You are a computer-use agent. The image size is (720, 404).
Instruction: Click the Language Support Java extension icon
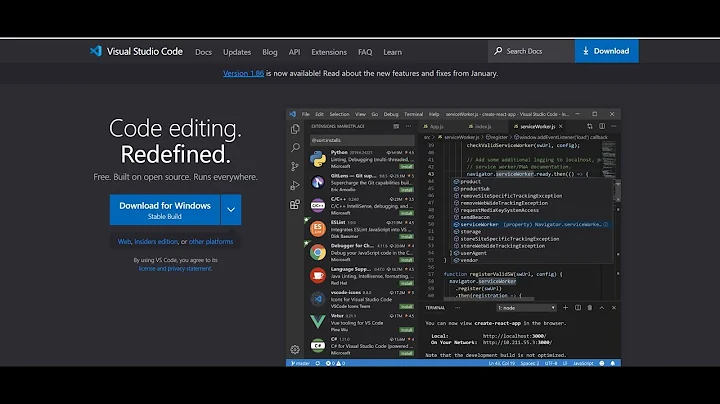click(318, 275)
